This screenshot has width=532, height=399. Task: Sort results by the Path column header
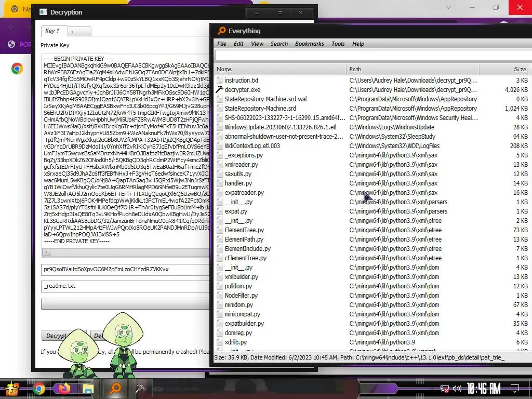click(x=413, y=69)
